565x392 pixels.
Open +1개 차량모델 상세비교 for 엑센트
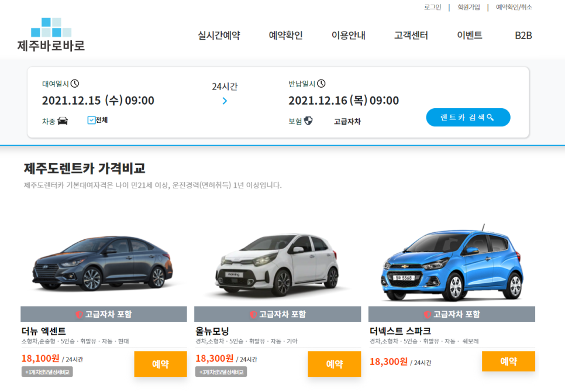tap(47, 372)
